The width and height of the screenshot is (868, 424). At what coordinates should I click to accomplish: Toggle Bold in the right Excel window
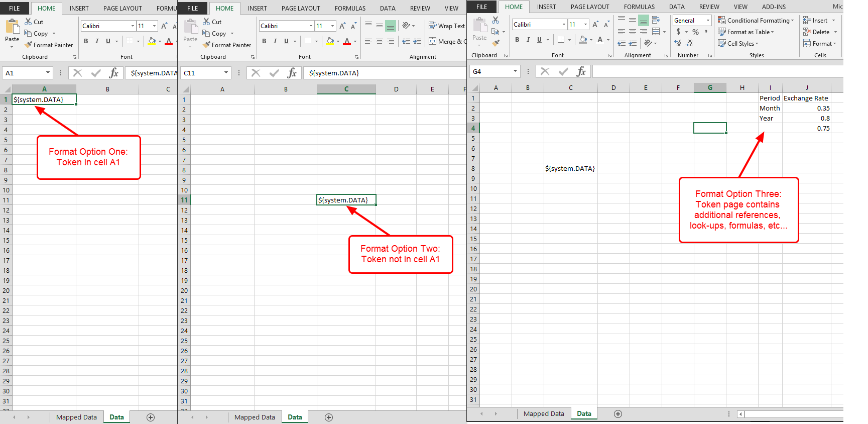517,40
